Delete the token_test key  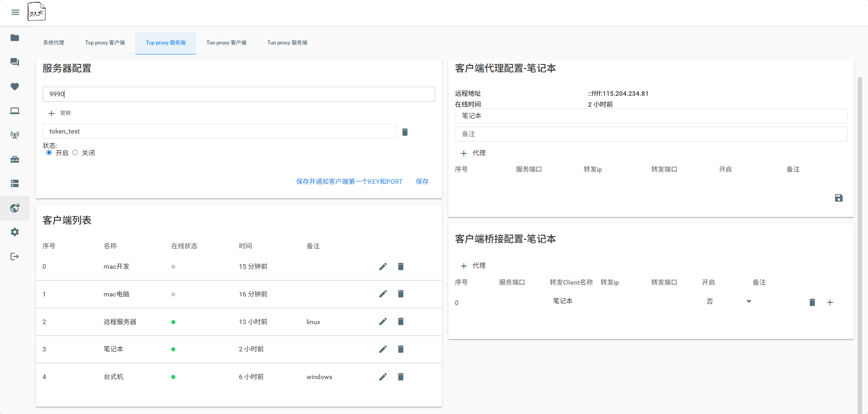tap(405, 132)
